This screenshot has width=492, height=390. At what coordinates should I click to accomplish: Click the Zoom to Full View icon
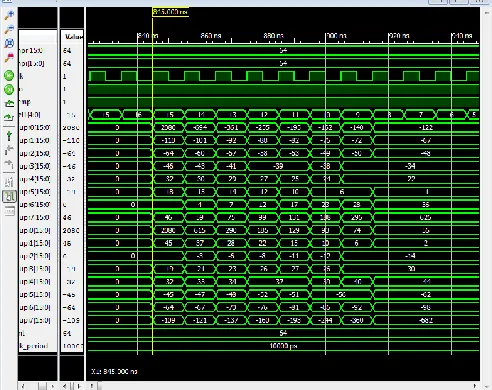click(9, 43)
